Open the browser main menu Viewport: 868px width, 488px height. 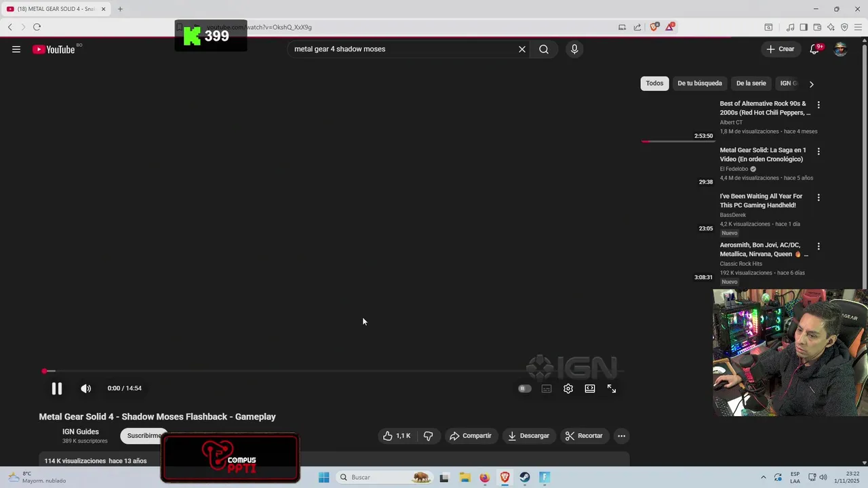pyautogui.click(x=858, y=27)
